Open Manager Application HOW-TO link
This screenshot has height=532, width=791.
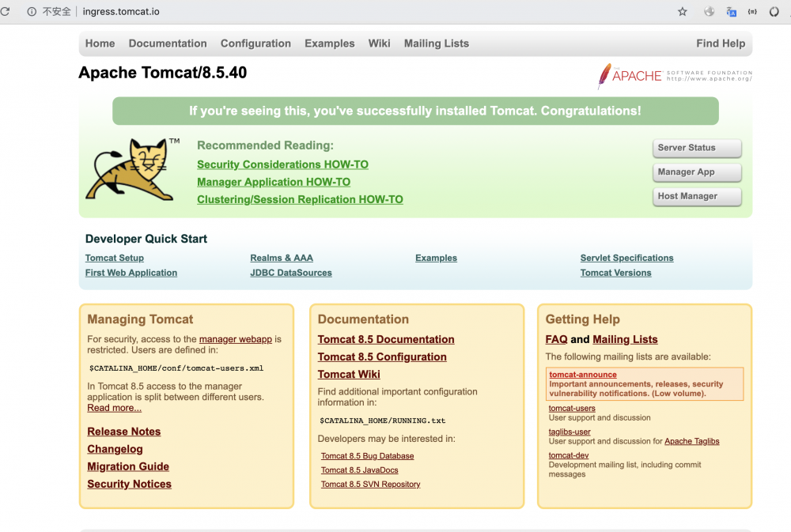click(x=274, y=182)
